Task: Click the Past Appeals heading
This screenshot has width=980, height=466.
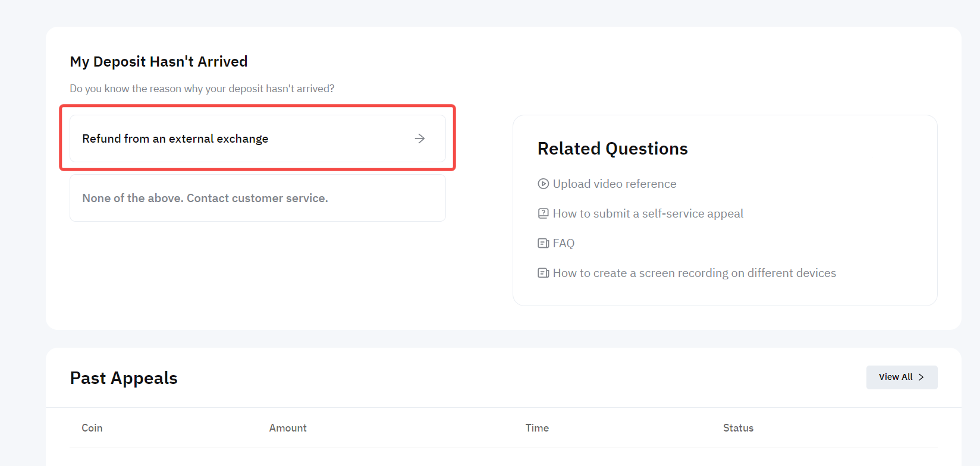Action: click(x=124, y=378)
